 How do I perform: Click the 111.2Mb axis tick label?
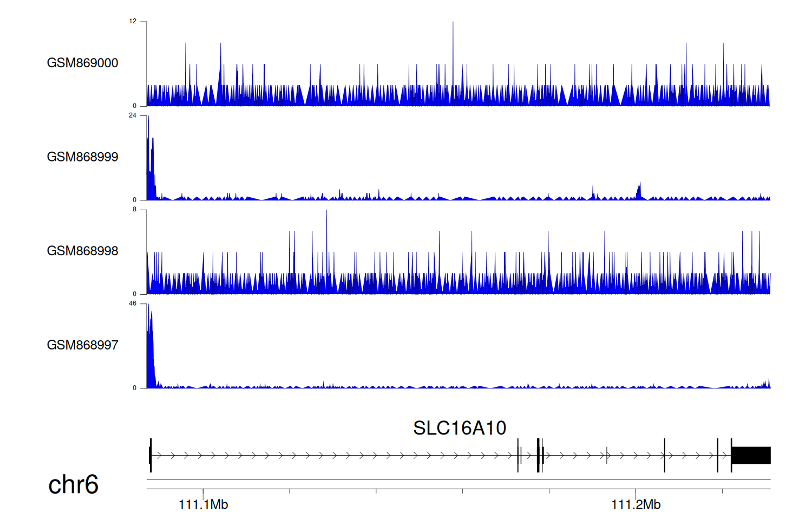pos(636,505)
